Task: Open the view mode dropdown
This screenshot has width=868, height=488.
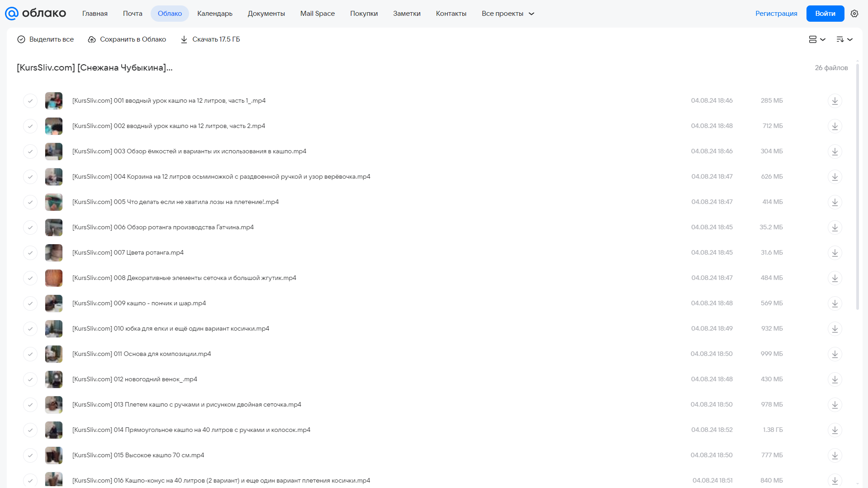Action: click(x=817, y=39)
